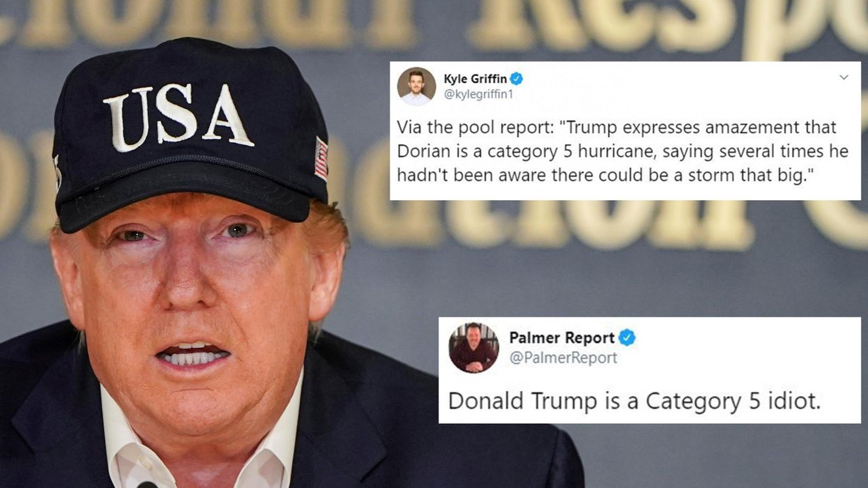Click the verified badge beside Kyle Griffin
868x488 pixels.
(517, 79)
